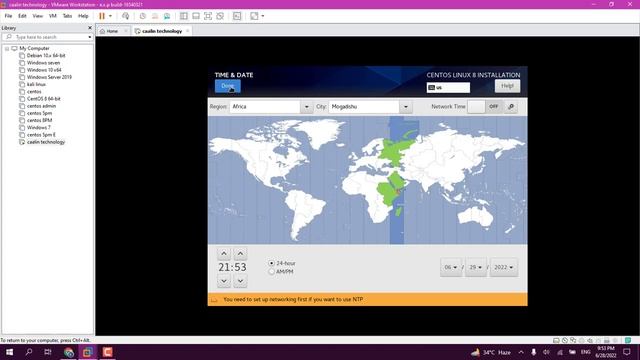Click the stretch guest display icon
Viewport: 640px width, 360px height.
pos(254,16)
